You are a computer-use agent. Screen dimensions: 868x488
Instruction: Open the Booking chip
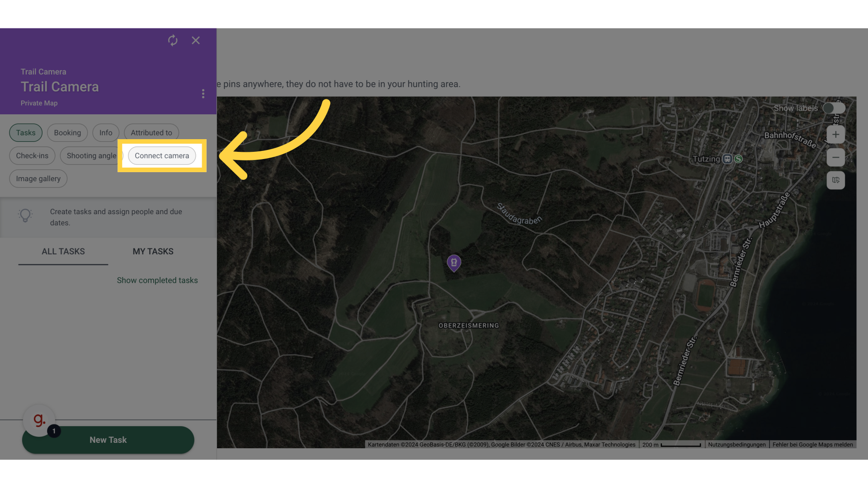click(67, 133)
